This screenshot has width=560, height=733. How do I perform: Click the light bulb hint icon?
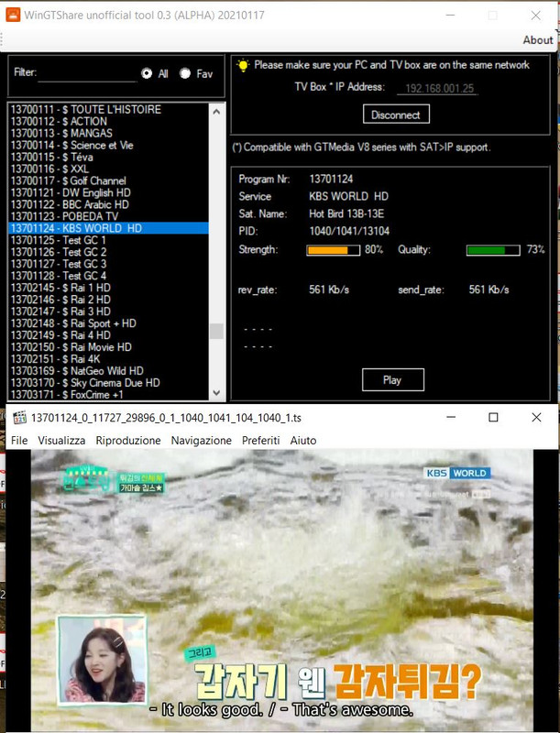pos(243,65)
